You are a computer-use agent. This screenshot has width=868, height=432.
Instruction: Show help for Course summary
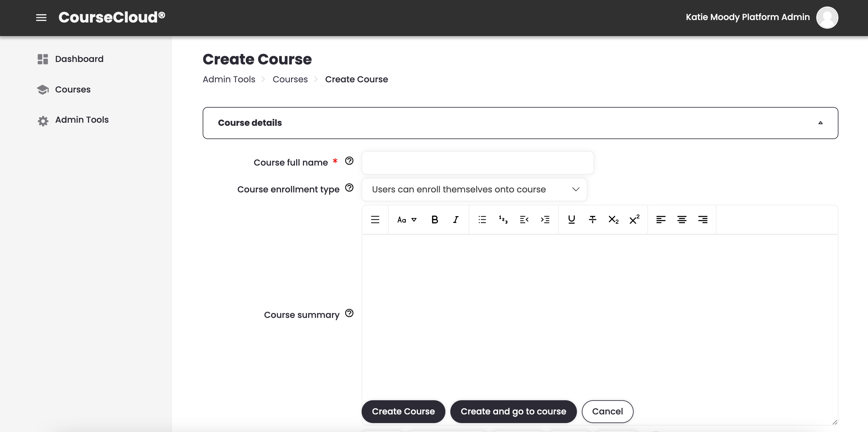[349, 313]
